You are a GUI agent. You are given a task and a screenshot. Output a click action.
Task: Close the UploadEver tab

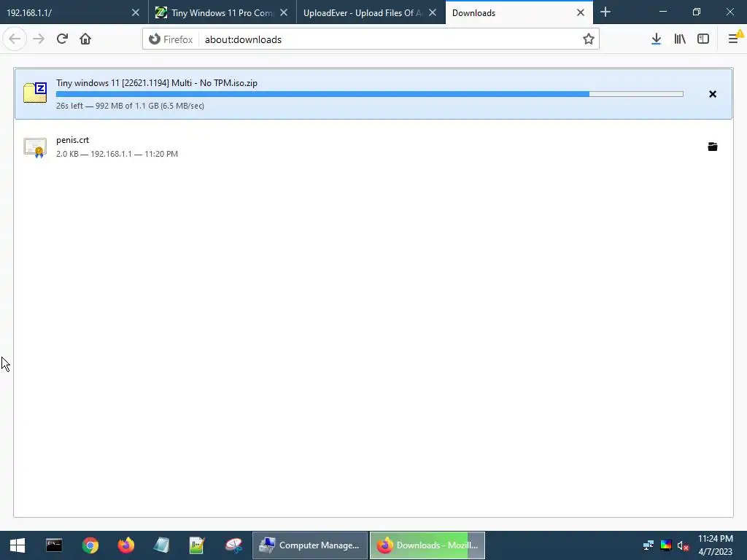[433, 13]
